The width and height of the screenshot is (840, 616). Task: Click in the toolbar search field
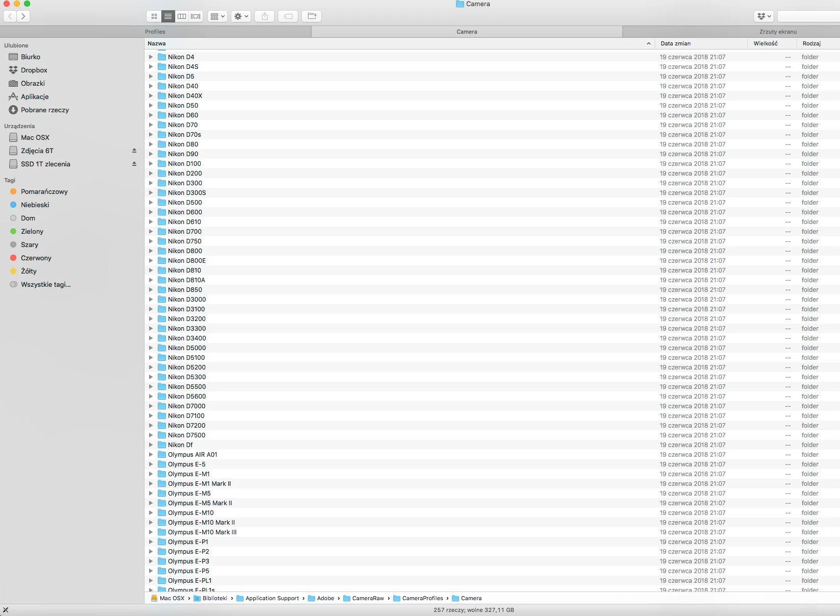point(808,16)
